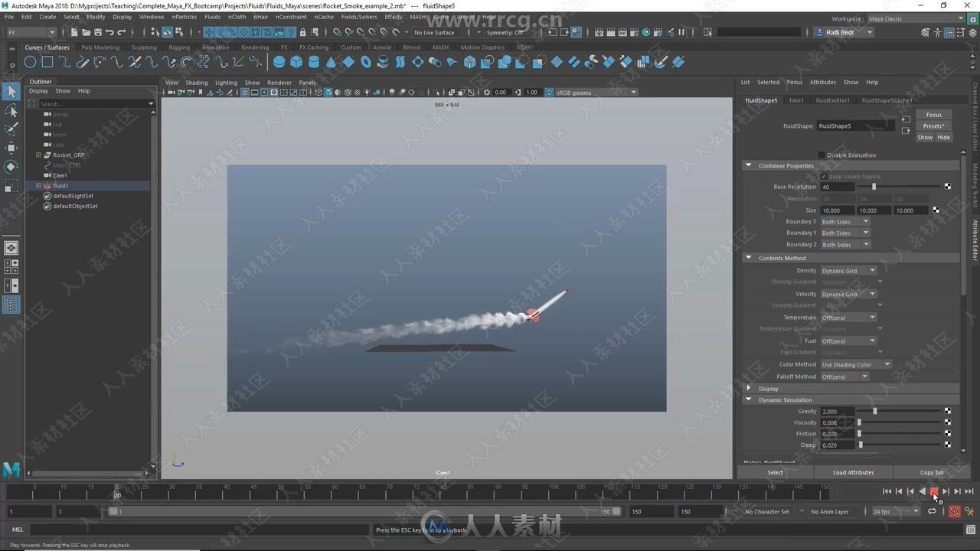Click the Focus button in Attribute Editor
The height and width of the screenshot is (551, 980).
(x=934, y=115)
